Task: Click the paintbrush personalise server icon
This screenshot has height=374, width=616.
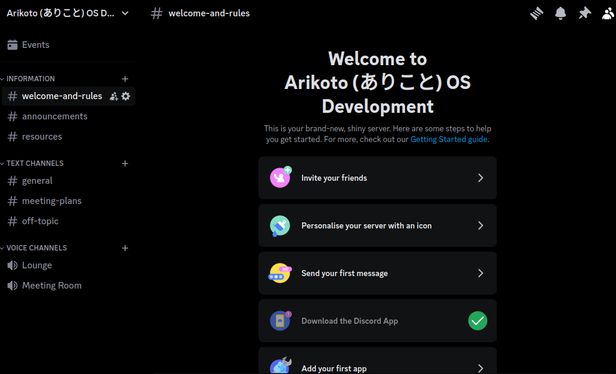Action: [280, 226]
